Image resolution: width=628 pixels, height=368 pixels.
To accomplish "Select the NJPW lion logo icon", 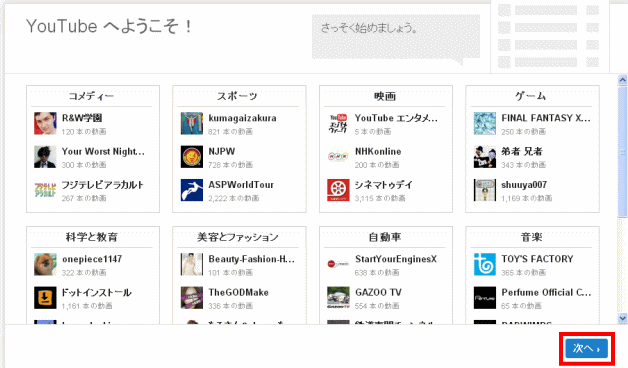I will click(x=191, y=157).
